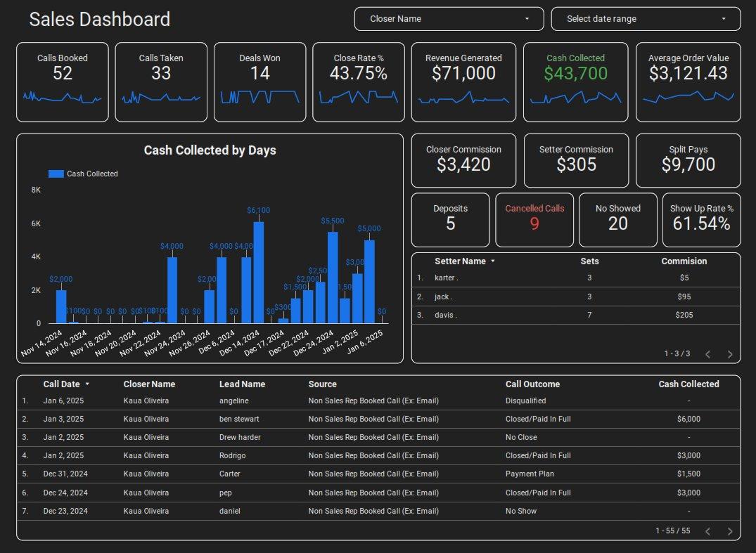Click the '$1,500' cash collected table cell

tap(688, 474)
